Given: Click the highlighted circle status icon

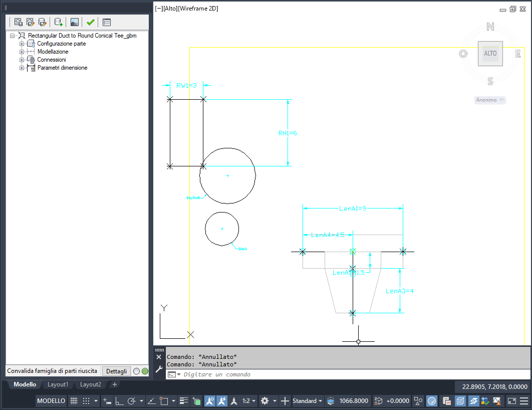Looking at the screenshot, I should click(432, 401).
